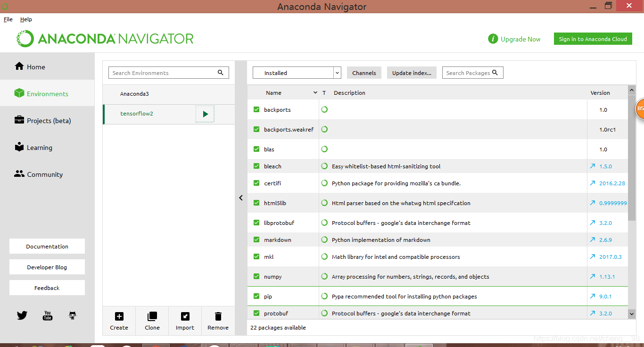Collapse the environments panel arrow
This screenshot has width=644, height=347.
(x=241, y=198)
